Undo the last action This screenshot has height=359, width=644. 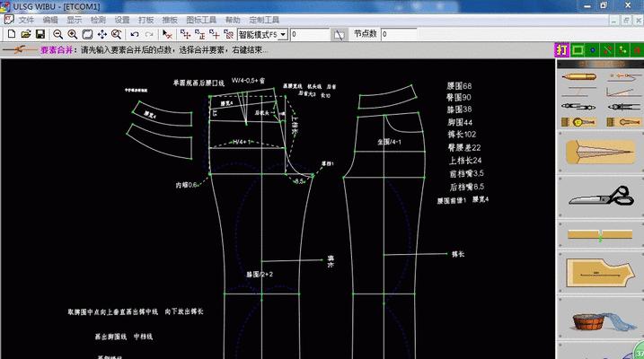coord(135,34)
